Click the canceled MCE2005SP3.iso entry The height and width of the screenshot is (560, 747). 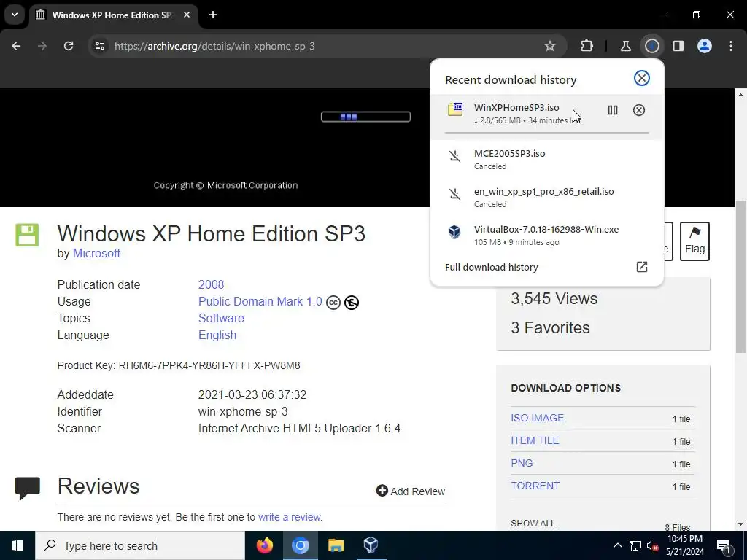[546, 159]
